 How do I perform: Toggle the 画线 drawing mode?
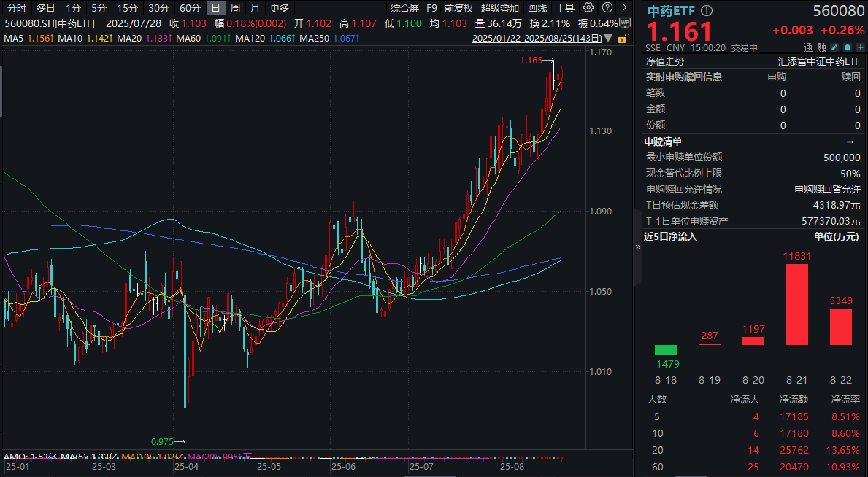538,8
